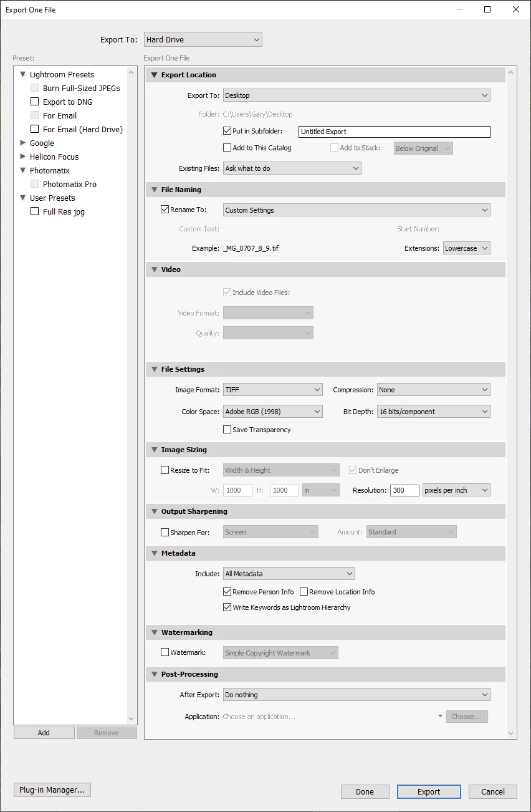Collapse the Output Sharpening section triangle

[x=155, y=511]
